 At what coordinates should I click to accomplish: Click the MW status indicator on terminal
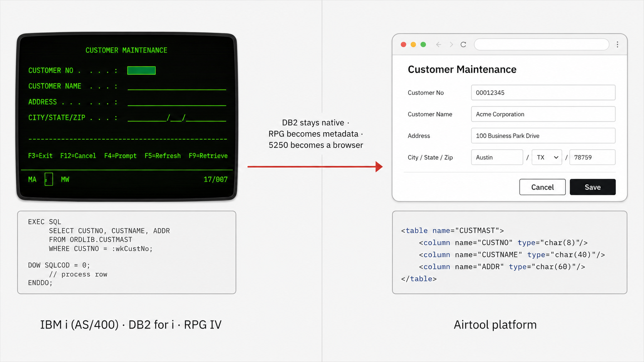(65, 180)
